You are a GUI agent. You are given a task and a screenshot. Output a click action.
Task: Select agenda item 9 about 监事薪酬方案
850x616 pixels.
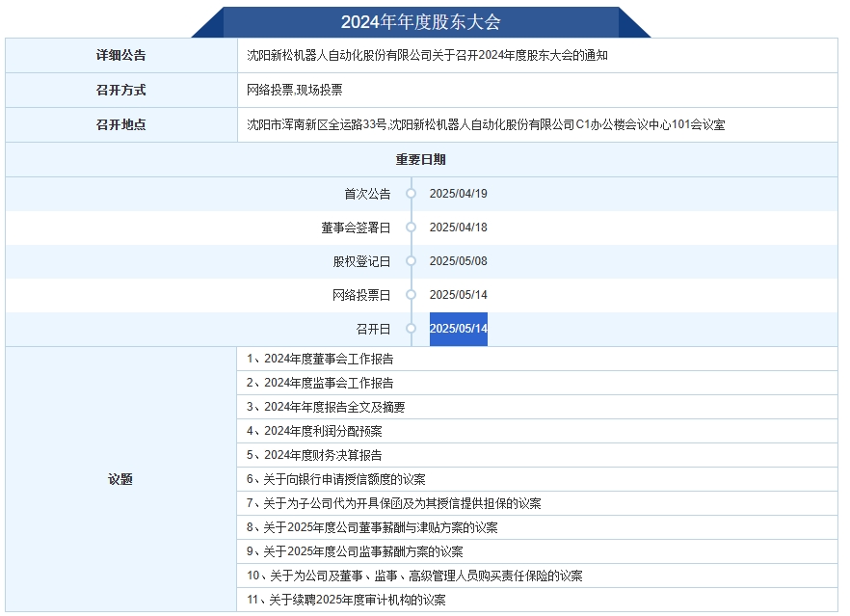tap(355, 551)
